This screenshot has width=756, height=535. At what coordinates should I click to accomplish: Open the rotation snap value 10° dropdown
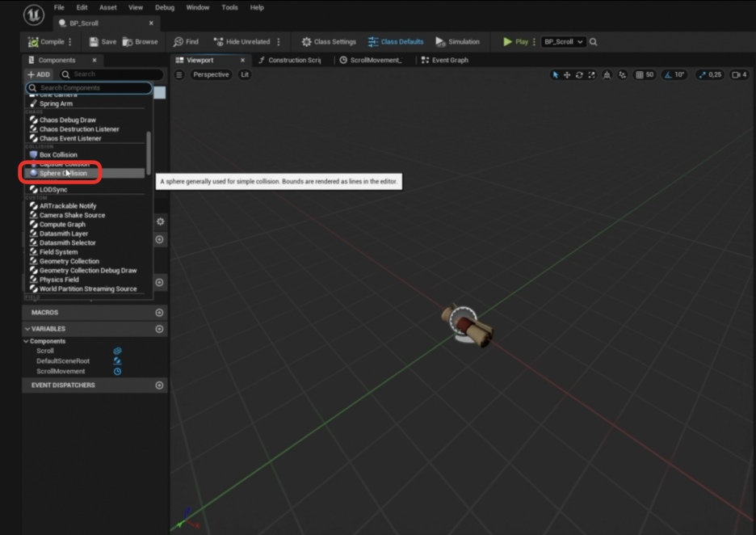coord(680,75)
